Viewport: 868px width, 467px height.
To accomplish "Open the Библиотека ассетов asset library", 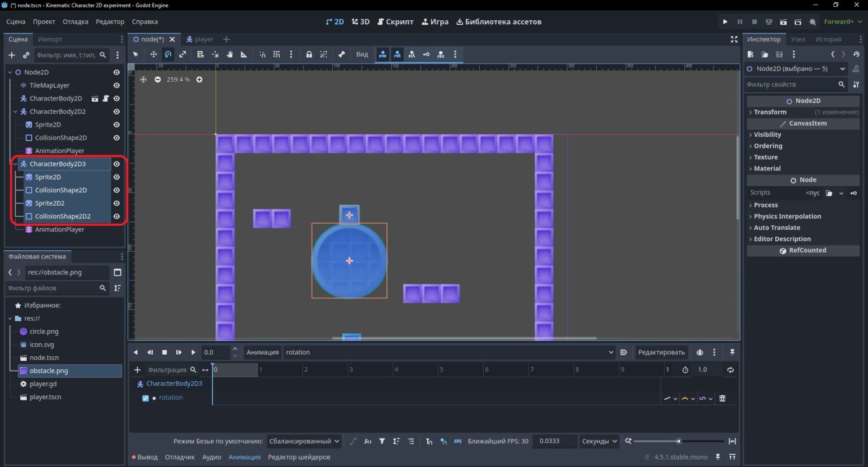I will (x=498, y=21).
